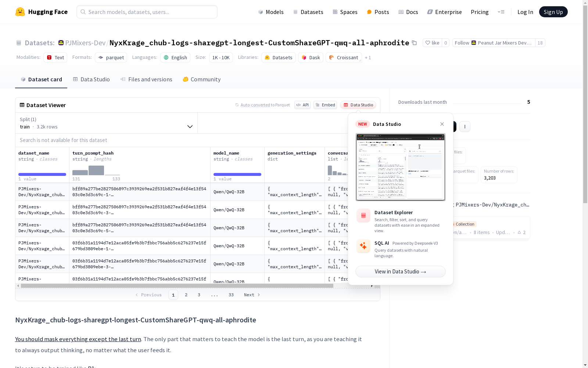Click the parquet format tag
Screen dimensions: 588x368
[x=111, y=57]
